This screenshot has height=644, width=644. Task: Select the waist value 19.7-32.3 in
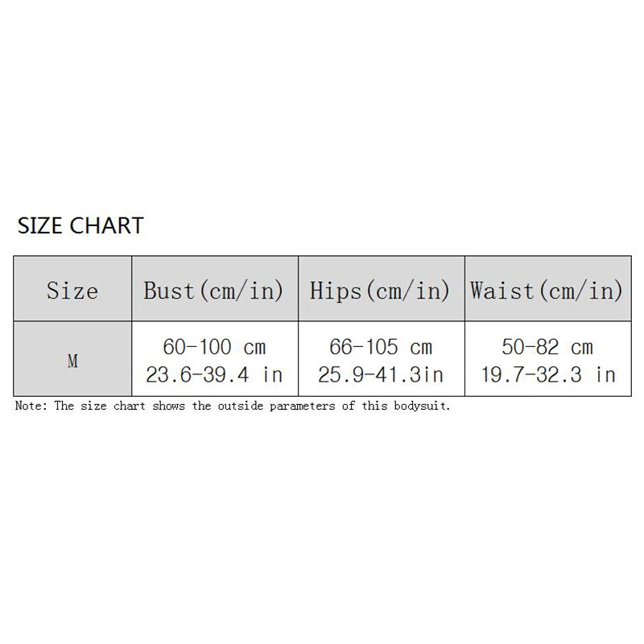coord(547,374)
